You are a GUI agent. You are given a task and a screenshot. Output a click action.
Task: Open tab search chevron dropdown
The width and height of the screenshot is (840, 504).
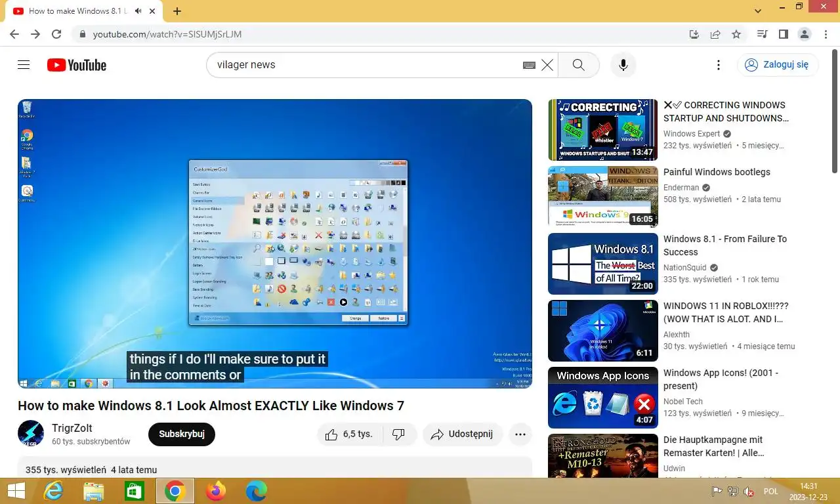[x=758, y=11]
